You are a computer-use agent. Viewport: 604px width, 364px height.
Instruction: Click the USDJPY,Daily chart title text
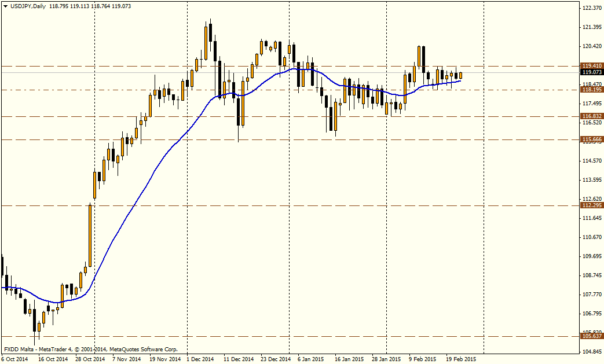coord(28,5)
